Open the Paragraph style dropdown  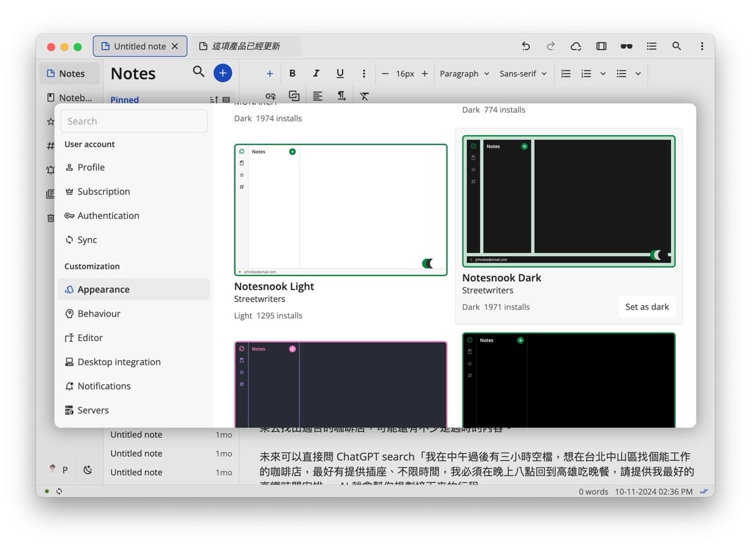point(465,74)
